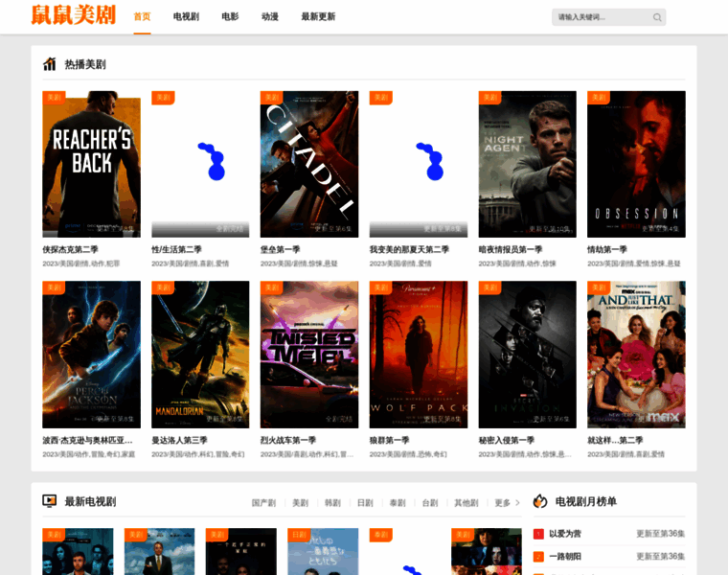Open the title link 就这样…第二季
Image resolution: width=728 pixels, height=575 pixels.
tap(615, 440)
